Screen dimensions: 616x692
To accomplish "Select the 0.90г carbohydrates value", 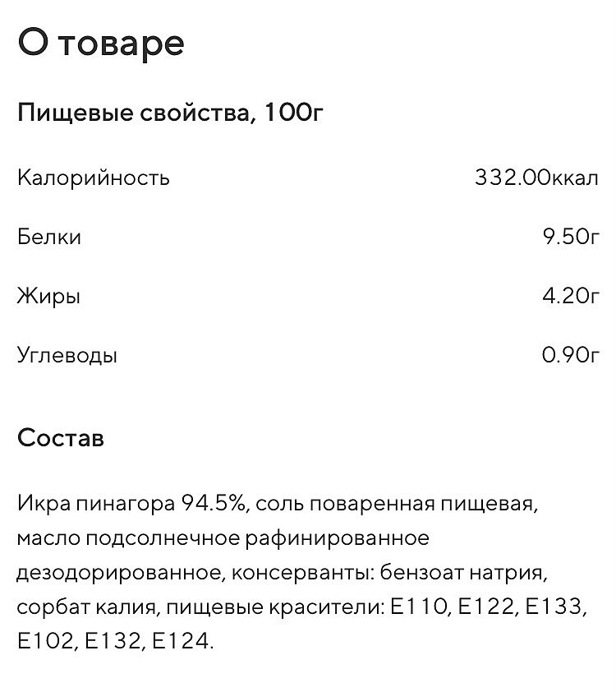I will (570, 356).
